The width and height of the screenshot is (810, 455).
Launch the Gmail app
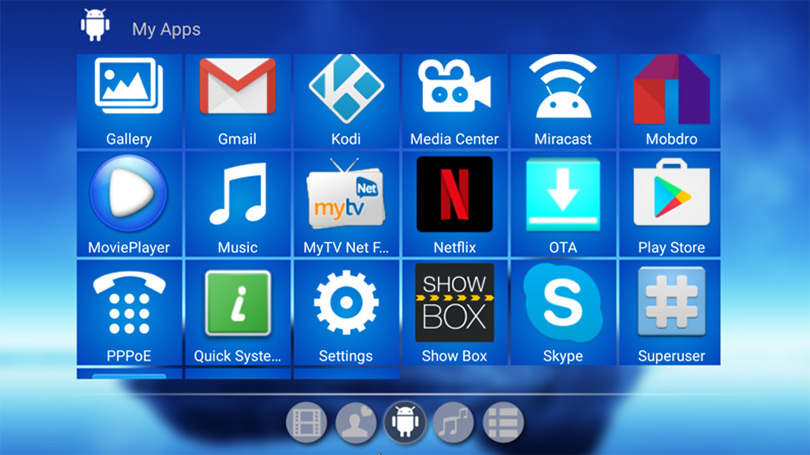tap(237, 100)
